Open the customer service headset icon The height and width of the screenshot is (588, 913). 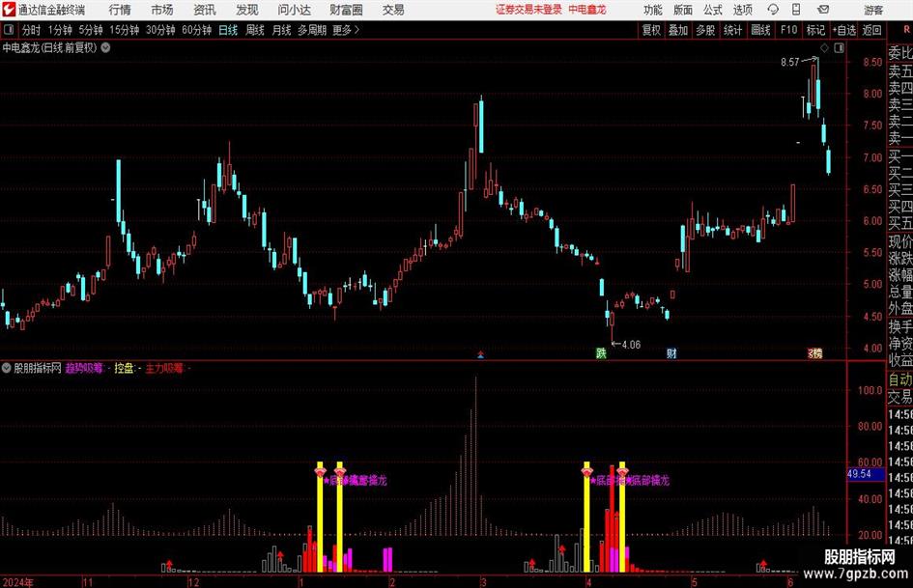pyautogui.click(x=773, y=10)
